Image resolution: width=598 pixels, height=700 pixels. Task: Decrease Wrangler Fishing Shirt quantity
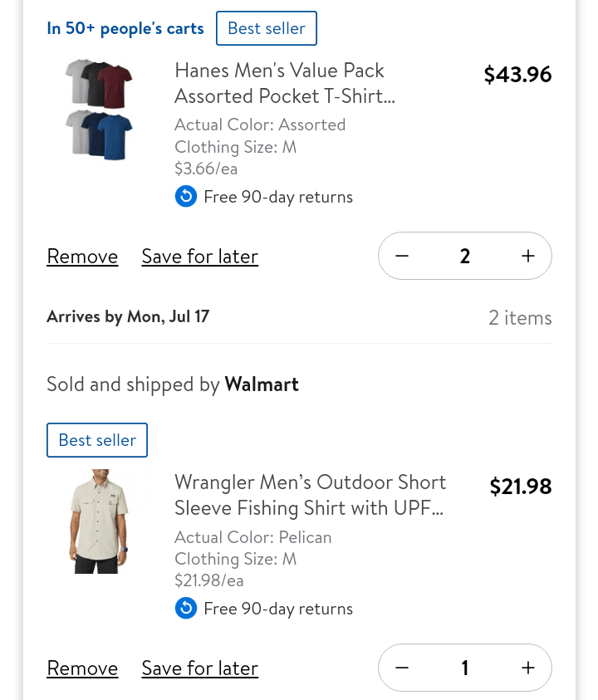[402, 668]
